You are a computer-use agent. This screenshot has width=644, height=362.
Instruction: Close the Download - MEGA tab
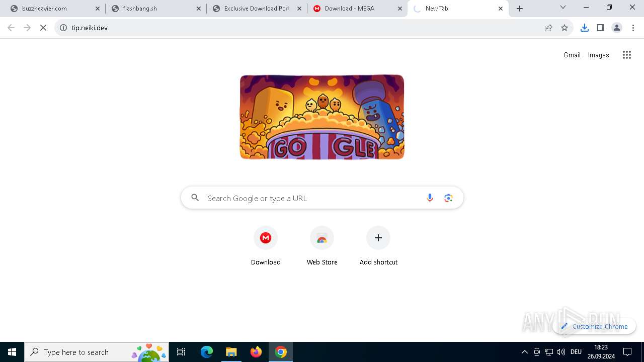pos(400,9)
